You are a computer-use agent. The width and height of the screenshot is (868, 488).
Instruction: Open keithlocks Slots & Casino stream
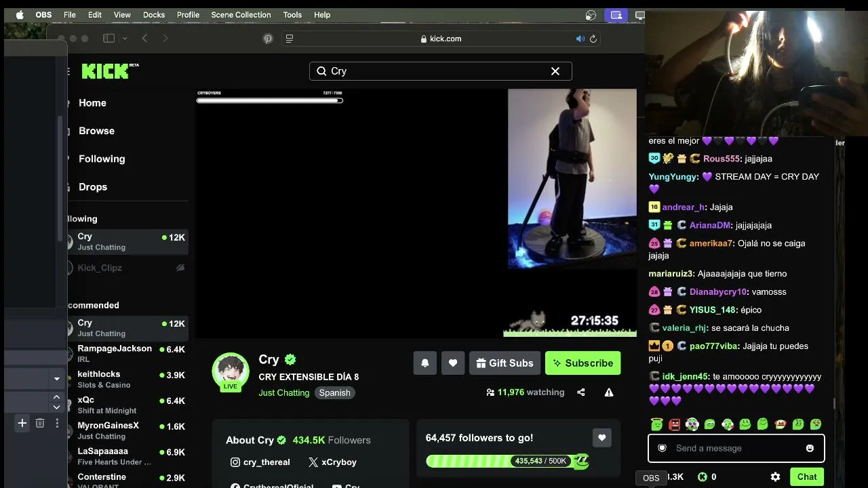128,380
